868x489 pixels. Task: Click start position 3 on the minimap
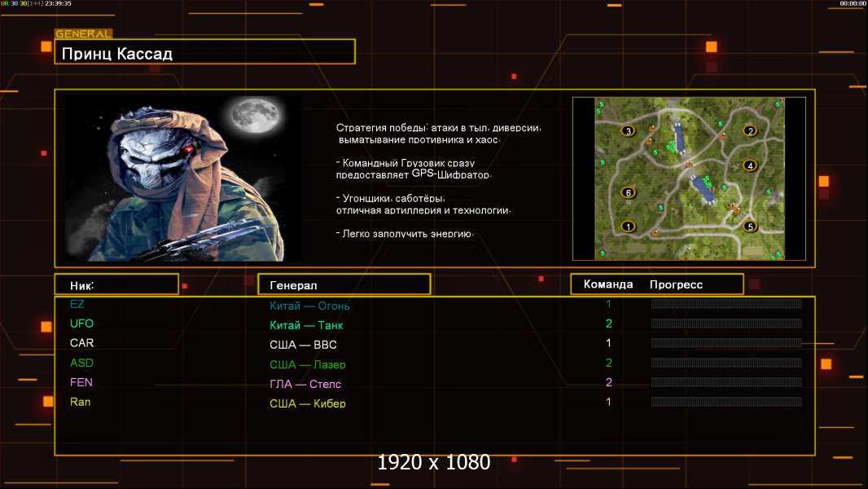628,130
